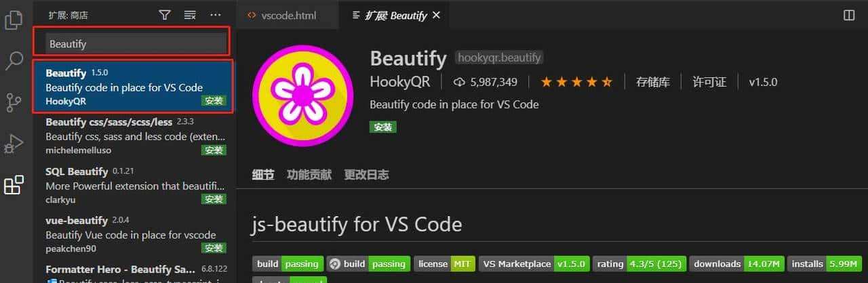This screenshot has height=283, width=868.
Task: Select SQL Beautify extension
Action: click(133, 186)
